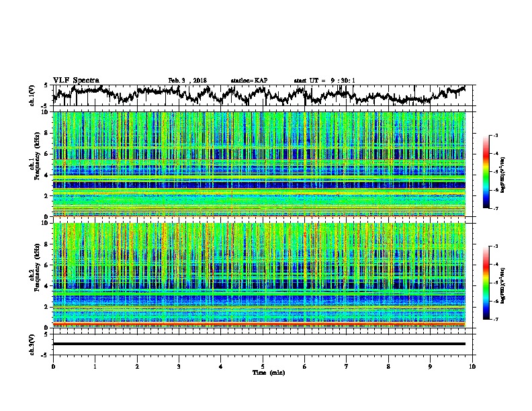The image size is (532, 411).
Task: Click the station=KAP label
Action: pos(249,81)
